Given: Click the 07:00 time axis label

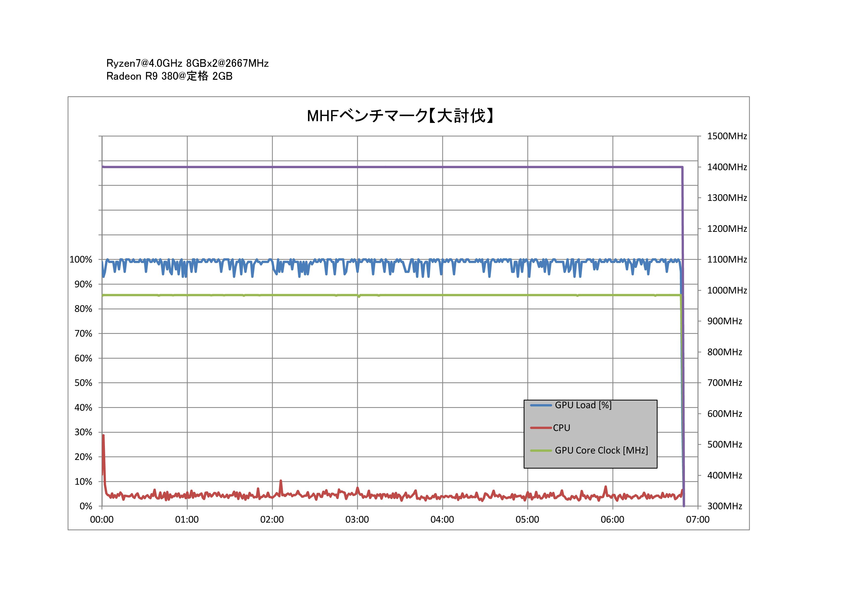Looking at the screenshot, I should pos(698,519).
